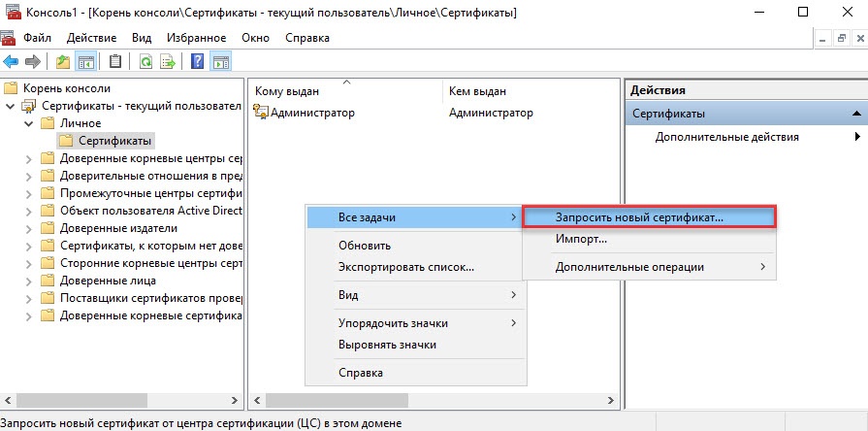
Task: Toggle Show/Hide Console Tree toolbar icon
Action: tap(85, 61)
